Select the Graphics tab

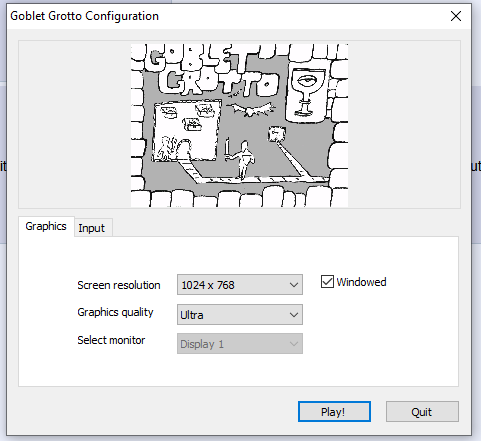click(46, 226)
